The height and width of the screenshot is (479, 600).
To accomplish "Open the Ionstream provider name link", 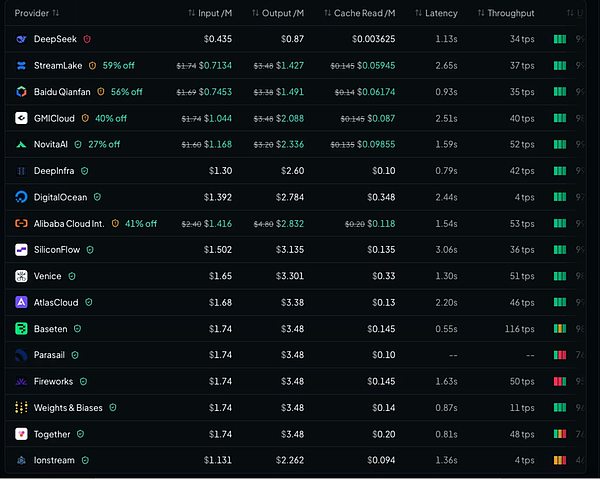I will 54,460.
